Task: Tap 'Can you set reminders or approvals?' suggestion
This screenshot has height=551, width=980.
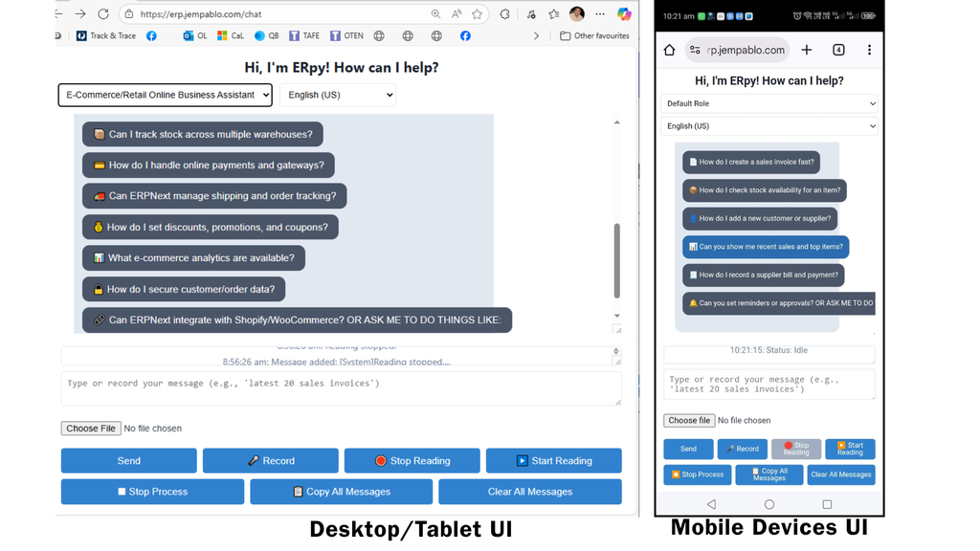Action: [x=779, y=303]
